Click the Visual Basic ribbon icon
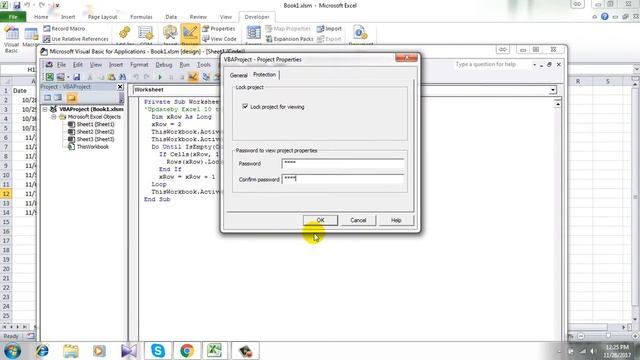This screenshot has width=640, height=360. pyautogui.click(x=11, y=39)
